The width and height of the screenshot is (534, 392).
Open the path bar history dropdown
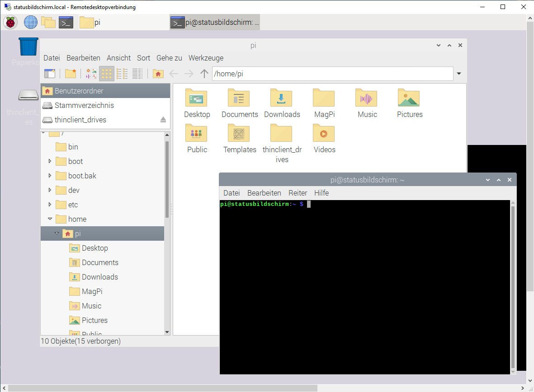coord(459,74)
